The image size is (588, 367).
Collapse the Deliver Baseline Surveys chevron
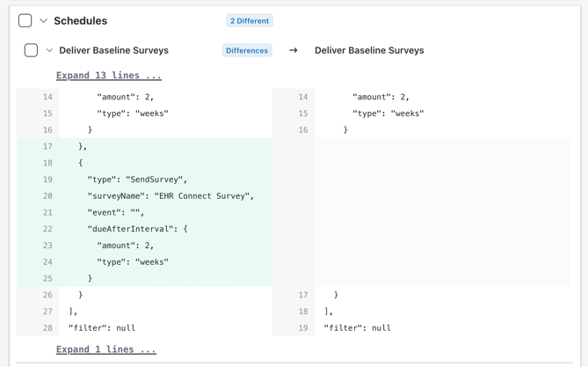[x=49, y=50]
